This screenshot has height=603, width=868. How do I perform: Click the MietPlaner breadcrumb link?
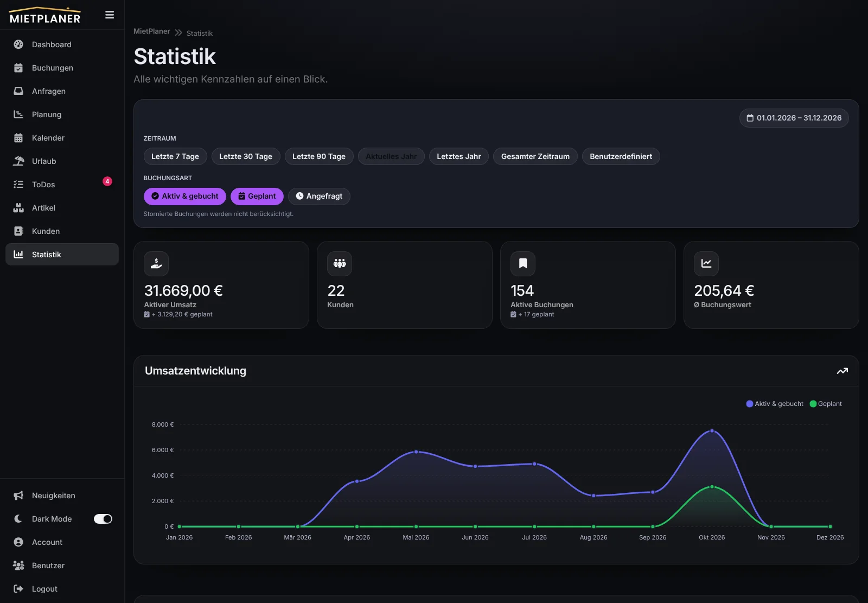152,31
